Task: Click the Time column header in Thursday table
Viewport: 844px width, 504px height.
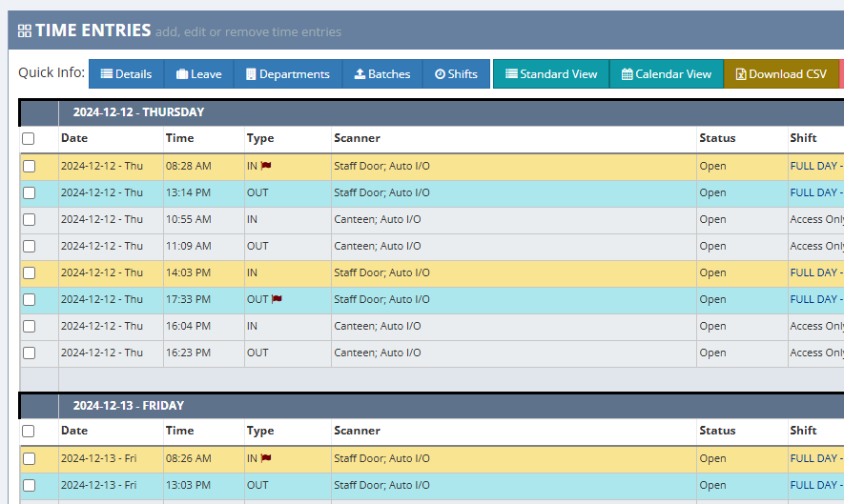Action: [179, 138]
